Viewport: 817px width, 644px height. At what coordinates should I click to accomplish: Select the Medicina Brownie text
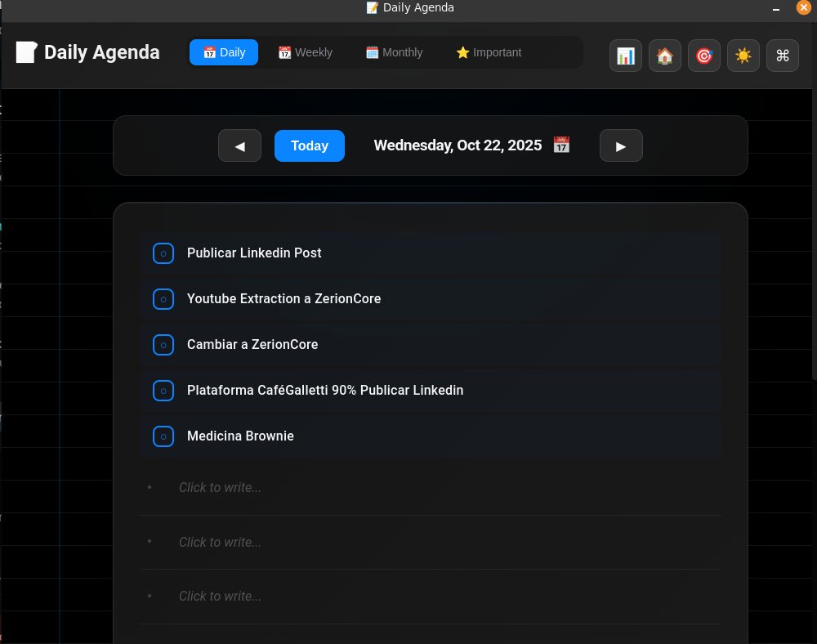(240, 436)
